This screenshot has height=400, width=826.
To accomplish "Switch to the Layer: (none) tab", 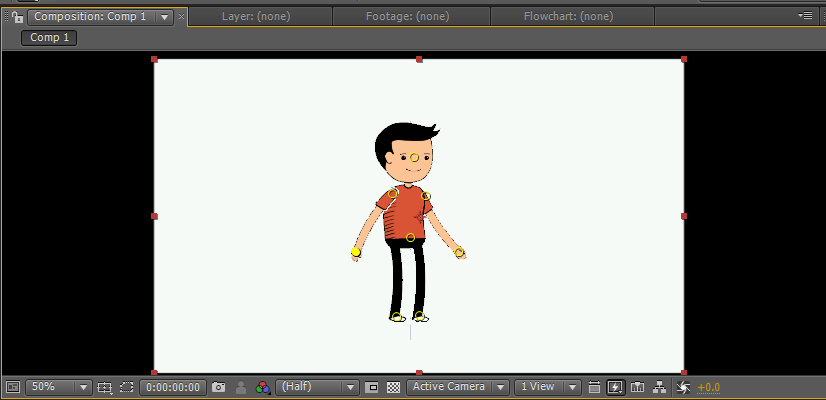I will coord(256,17).
